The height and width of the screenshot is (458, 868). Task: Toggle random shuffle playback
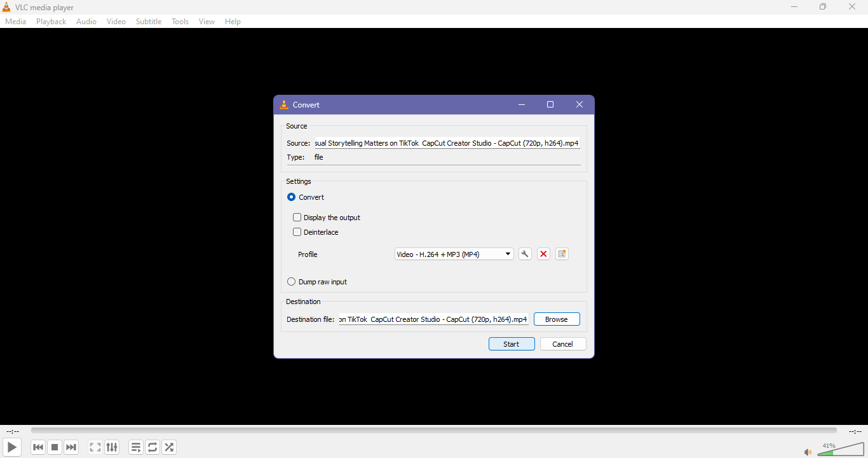pos(169,447)
